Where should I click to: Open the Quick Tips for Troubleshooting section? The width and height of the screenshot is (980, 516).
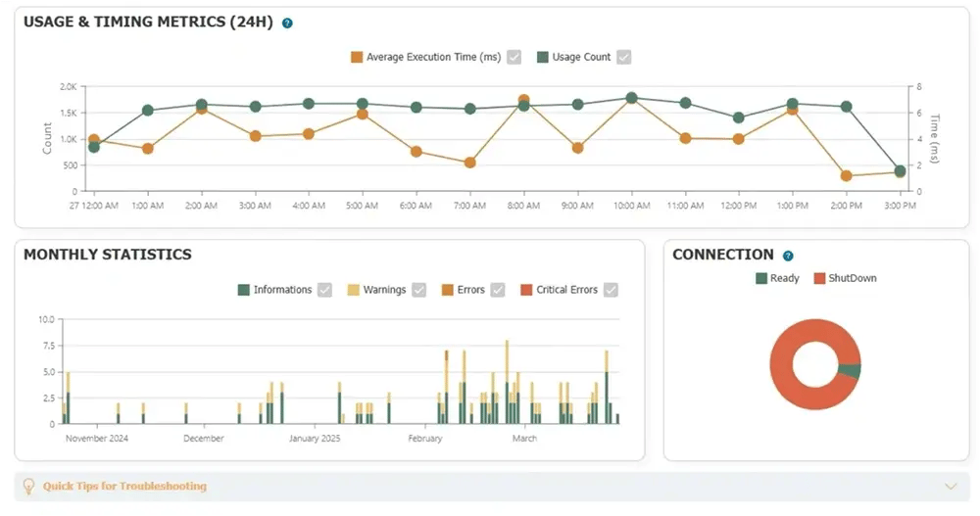124,487
